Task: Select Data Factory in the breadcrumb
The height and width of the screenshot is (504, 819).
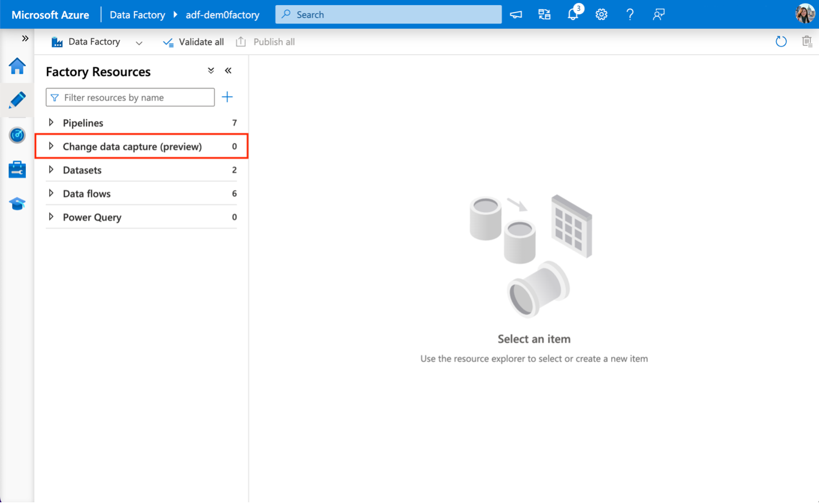Action: click(x=137, y=14)
